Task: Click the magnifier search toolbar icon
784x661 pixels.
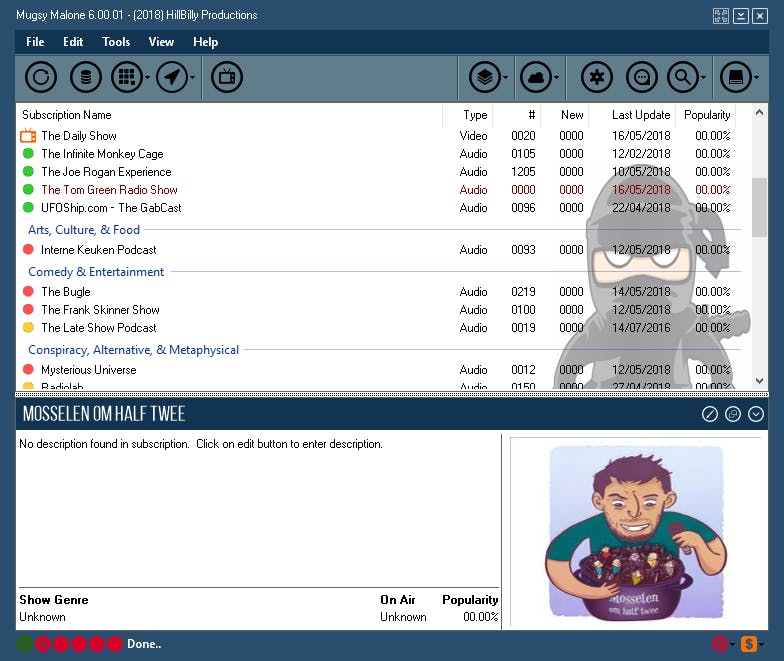Action: coord(682,77)
